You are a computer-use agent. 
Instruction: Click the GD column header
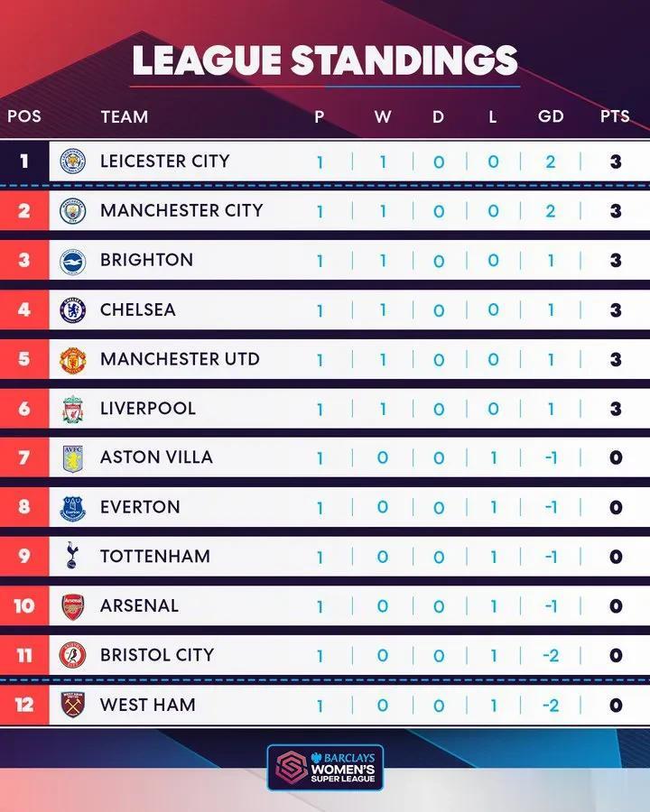[551, 116]
